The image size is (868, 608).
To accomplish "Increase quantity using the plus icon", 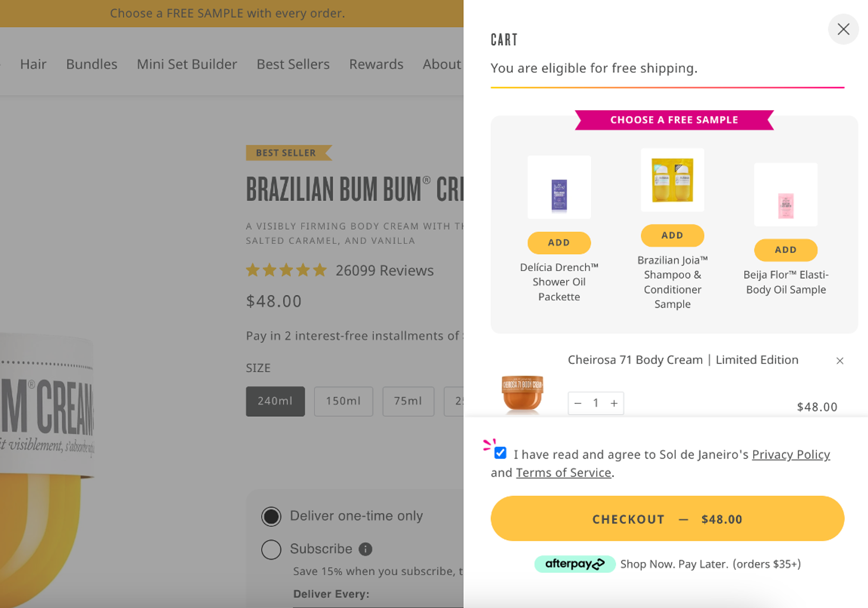I will coord(614,403).
